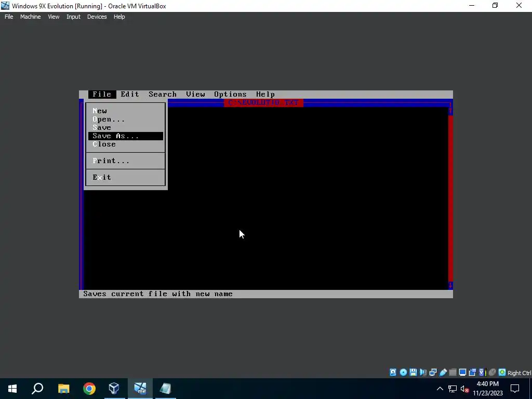Click the red vertical scrollbar track
The height and width of the screenshot is (399, 532).
tap(450, 198)
